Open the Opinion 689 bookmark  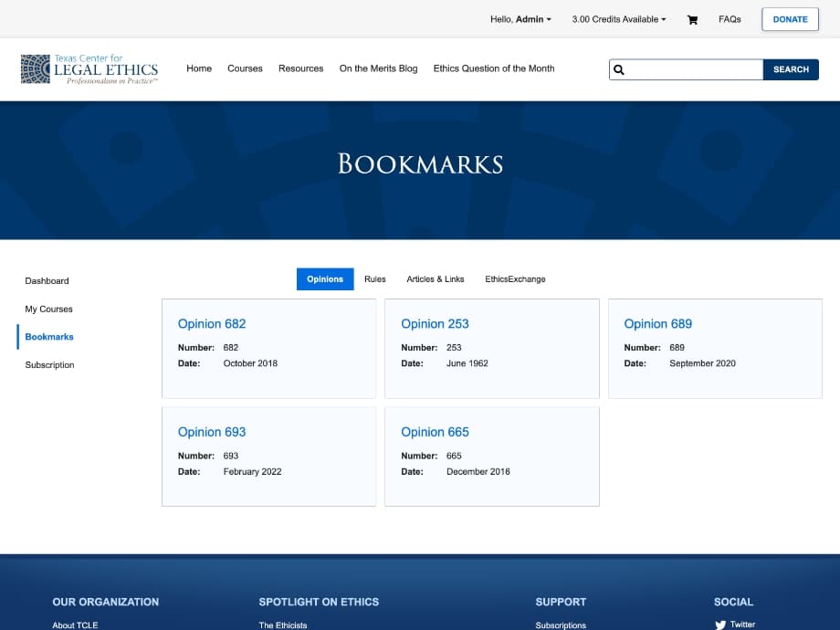click(x=657, y=323)
